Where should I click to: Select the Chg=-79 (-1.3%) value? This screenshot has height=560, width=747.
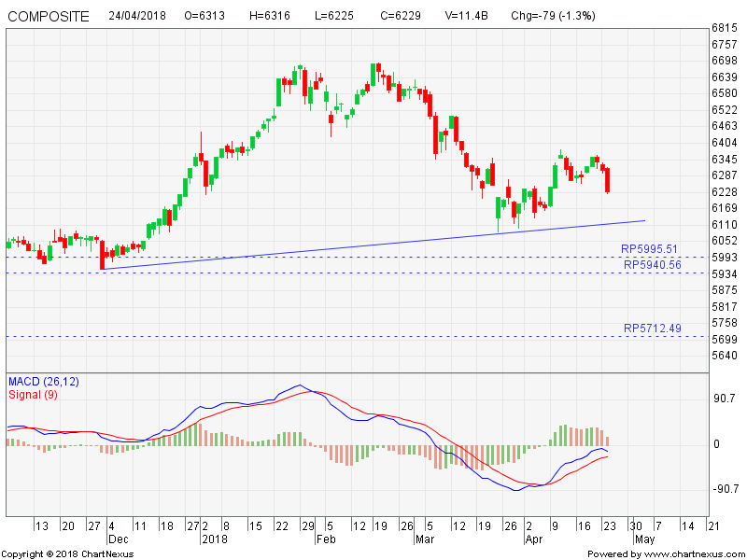[553, 17]
